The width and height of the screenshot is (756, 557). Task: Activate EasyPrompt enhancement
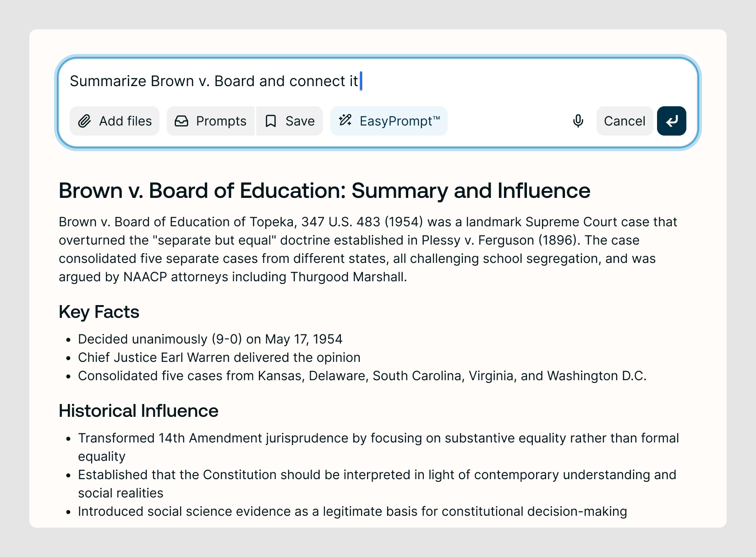point(389,121)
